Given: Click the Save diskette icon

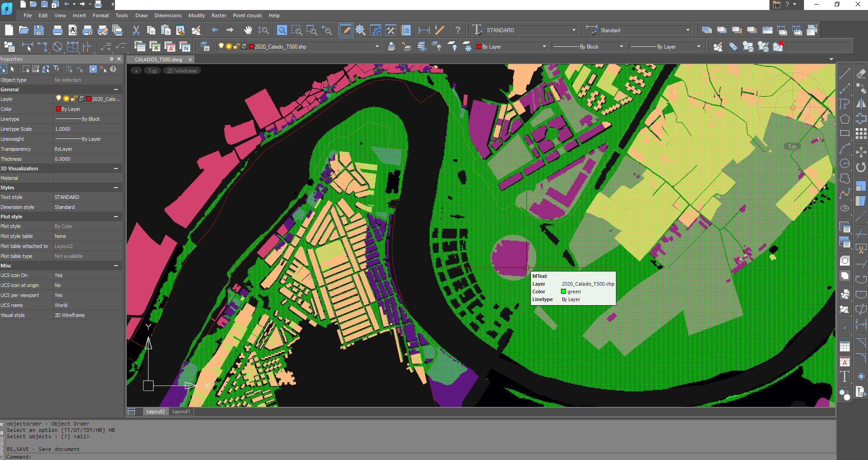Looking at the screenshot, I should [39, 30].
